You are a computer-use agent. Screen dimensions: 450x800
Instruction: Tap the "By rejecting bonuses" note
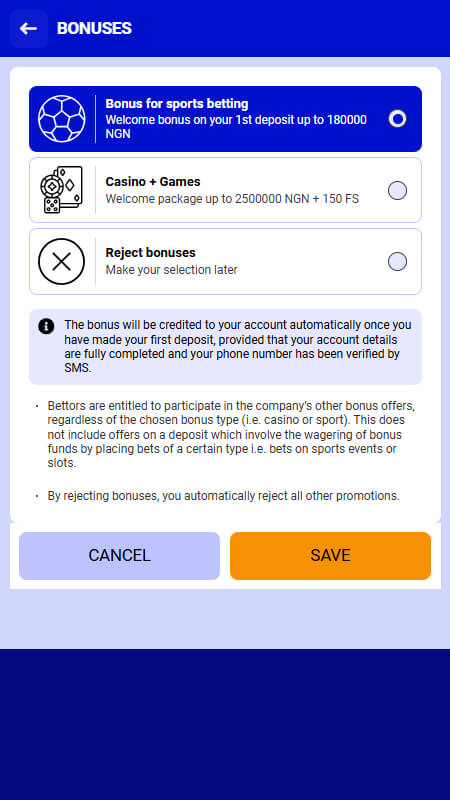pos(223,495)
